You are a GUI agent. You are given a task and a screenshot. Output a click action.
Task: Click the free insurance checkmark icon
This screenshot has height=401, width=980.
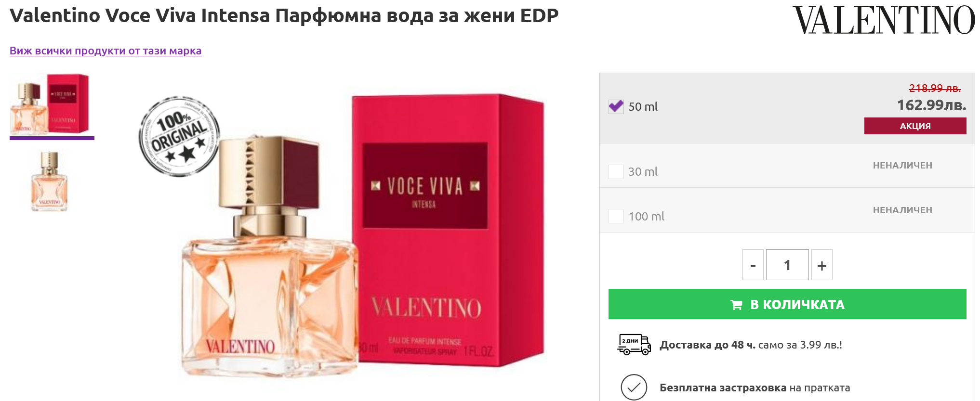coord(634,387)
